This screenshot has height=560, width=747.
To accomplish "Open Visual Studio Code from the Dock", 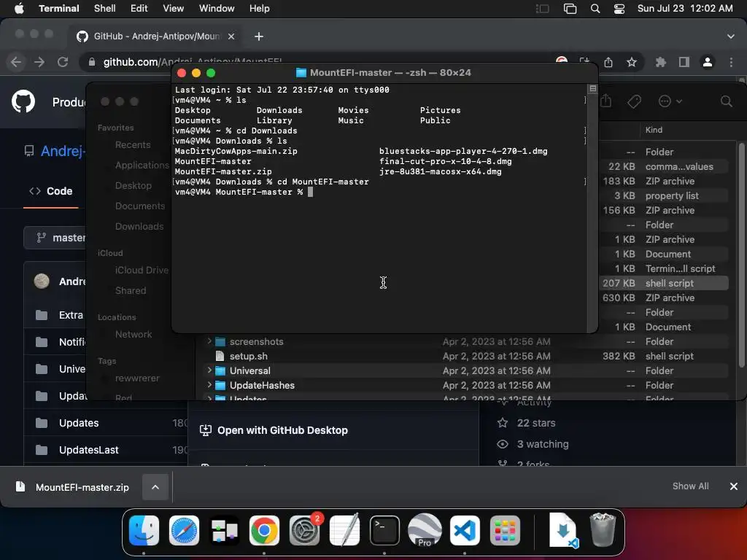I will click(465, 531).
